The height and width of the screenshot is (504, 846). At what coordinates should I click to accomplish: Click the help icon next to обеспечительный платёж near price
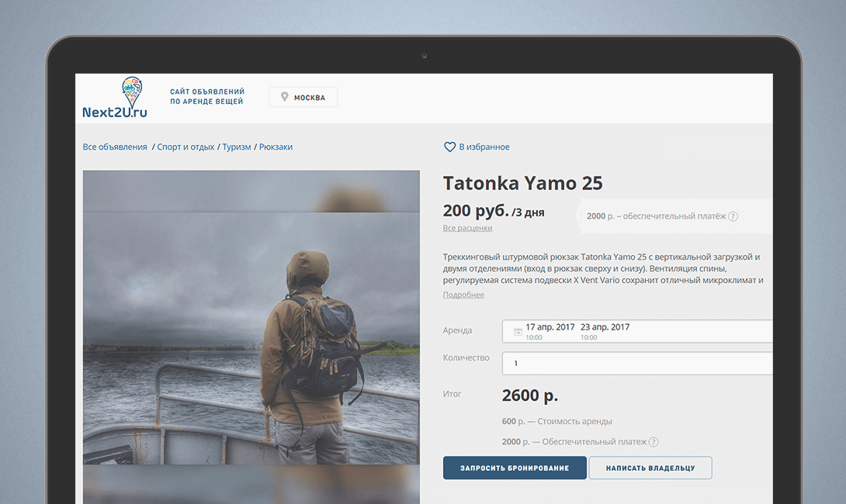733,216
